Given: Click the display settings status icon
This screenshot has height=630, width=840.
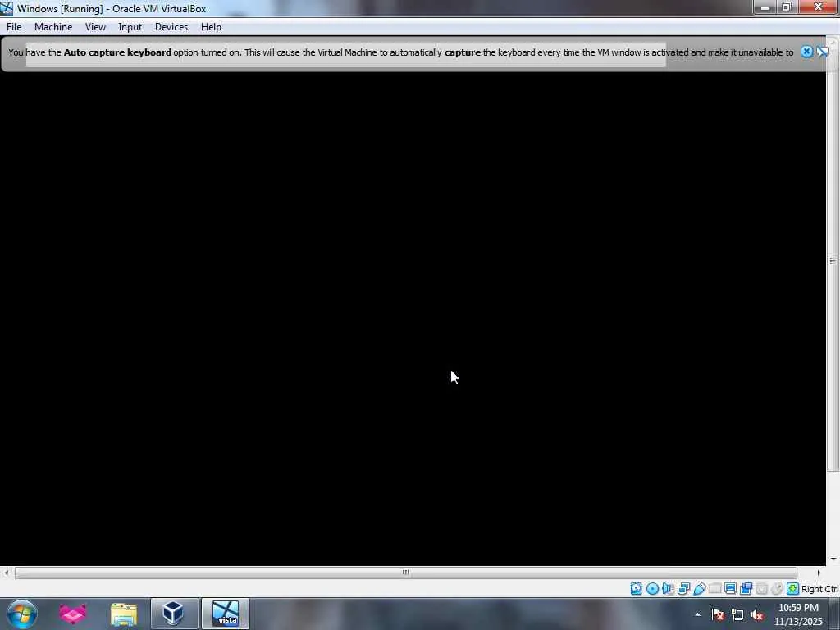Looking at the screenshot, I should pos(730,589).
